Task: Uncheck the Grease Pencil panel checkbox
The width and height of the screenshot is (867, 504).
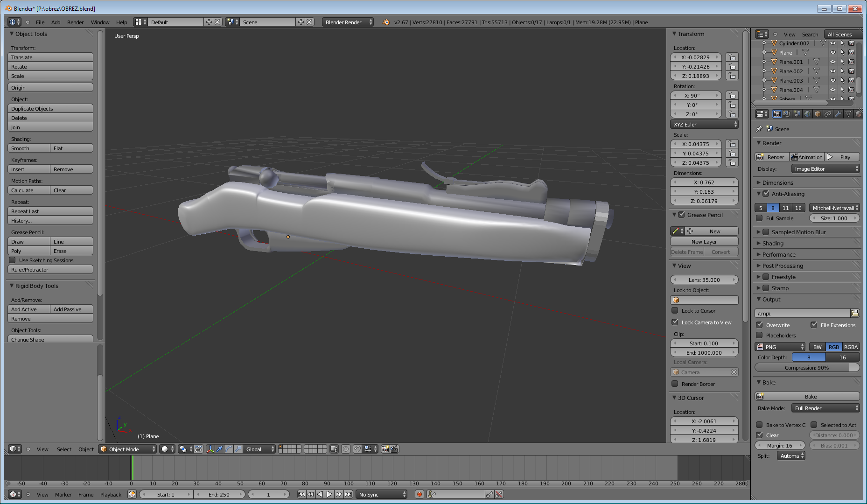Action: pos(681,215)
